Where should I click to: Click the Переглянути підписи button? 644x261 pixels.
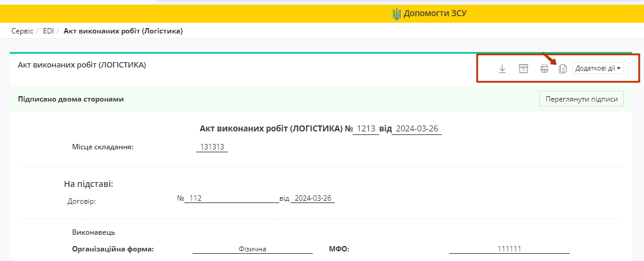[x=581, y=99]
